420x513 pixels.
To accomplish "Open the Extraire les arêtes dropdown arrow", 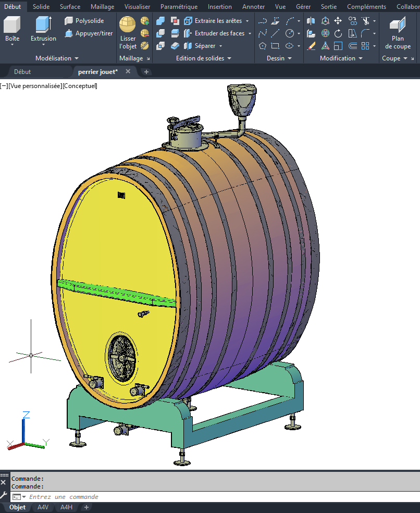I will 247,21.
